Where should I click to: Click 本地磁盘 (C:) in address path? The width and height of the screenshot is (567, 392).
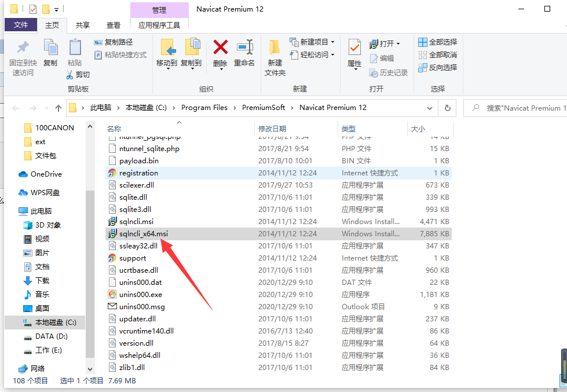[146, 107]
